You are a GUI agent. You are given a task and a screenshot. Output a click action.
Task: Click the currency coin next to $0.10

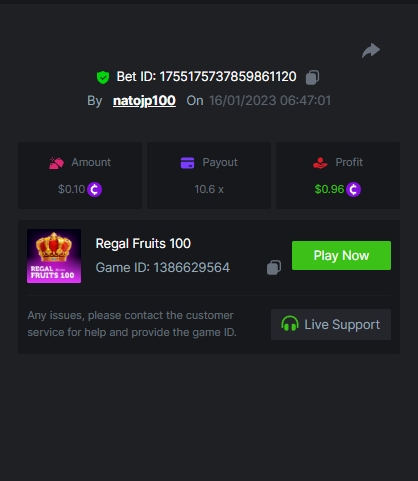pos(94,190)
